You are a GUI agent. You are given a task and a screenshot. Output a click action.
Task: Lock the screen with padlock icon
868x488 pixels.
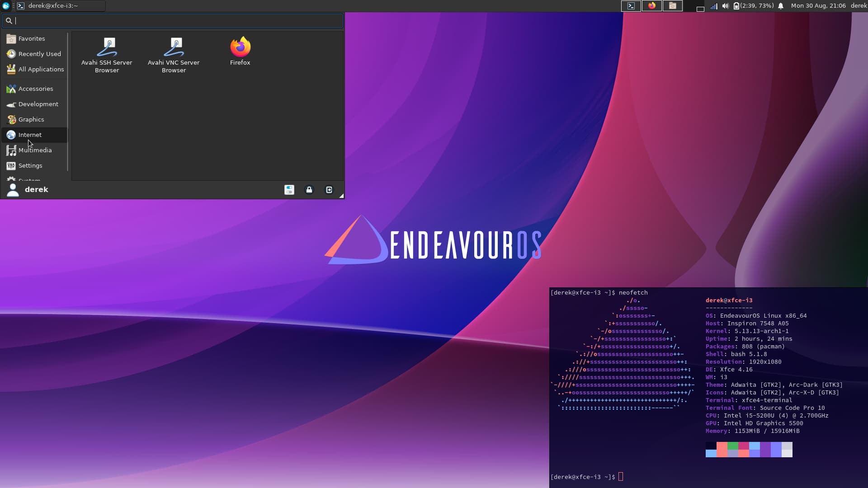[x=309, y=190]
